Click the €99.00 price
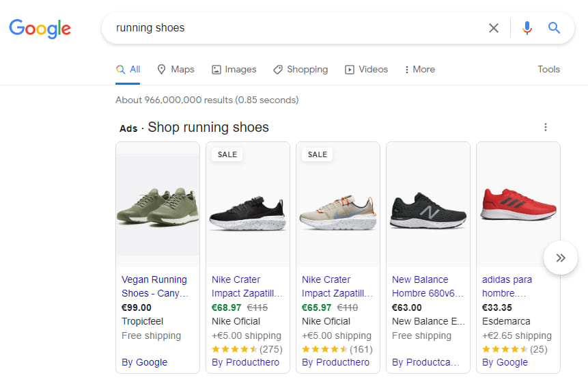The height and width of the screenshot is (384, 588). pyautogui.click(x=137, y=307)
